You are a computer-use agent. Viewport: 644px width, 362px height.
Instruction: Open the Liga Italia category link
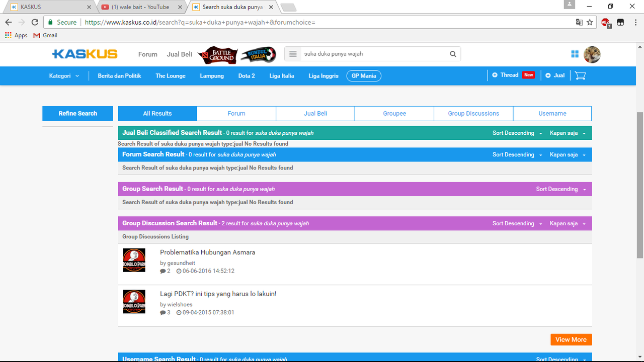point(282,76)
